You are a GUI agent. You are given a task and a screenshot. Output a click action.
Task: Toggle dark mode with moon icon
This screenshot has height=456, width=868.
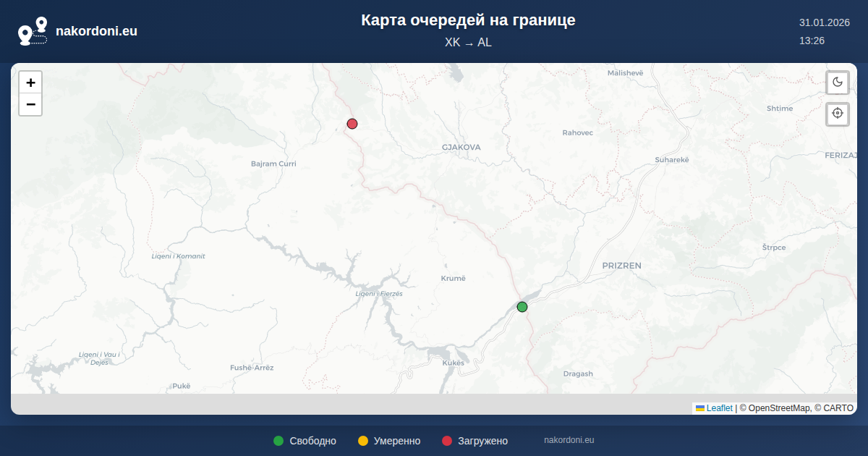coord(838,82)
